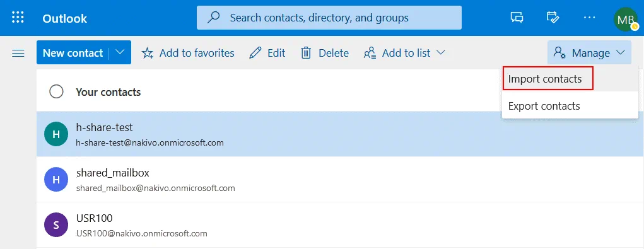Click the Outlook brand title
Image resolution: width=644 pixels, height=249 pixels.
pos(64,18)
